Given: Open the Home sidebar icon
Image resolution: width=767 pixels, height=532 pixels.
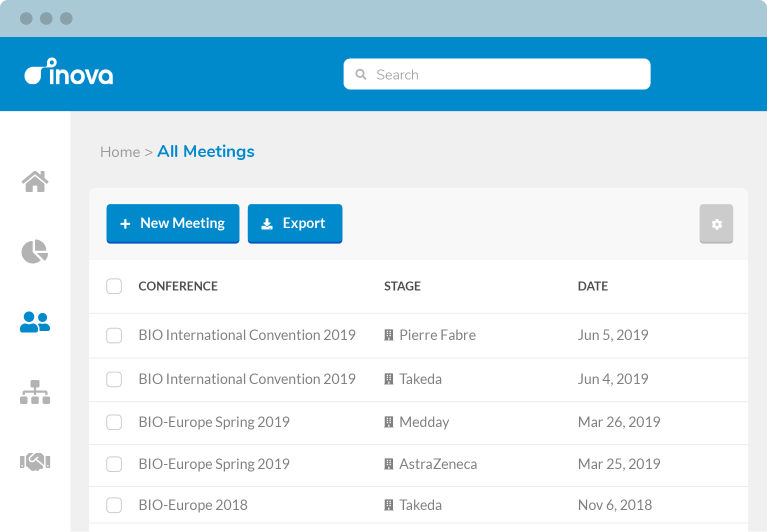Looking at the screenshot, I should click(35, 181).
